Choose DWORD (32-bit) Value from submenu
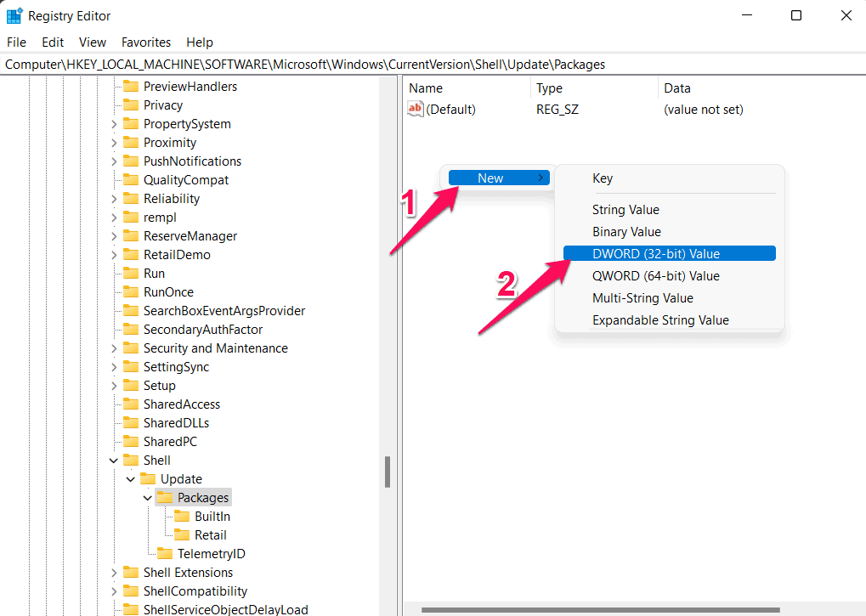 (655, 253)
